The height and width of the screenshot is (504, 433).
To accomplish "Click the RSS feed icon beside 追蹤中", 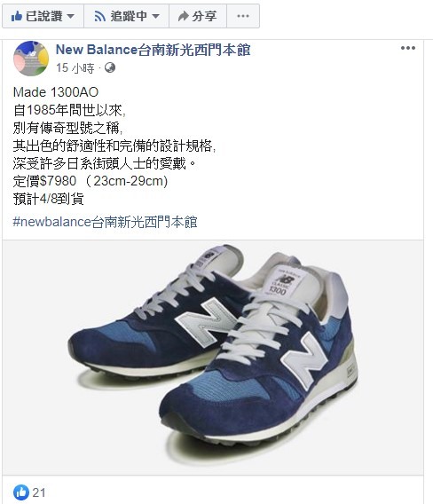I will click(100, 16).
